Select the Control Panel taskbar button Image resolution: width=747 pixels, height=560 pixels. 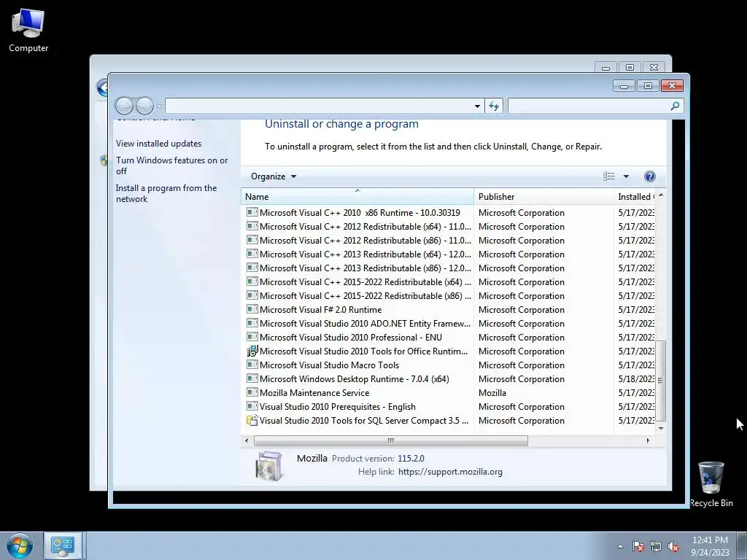pos(63,545)
